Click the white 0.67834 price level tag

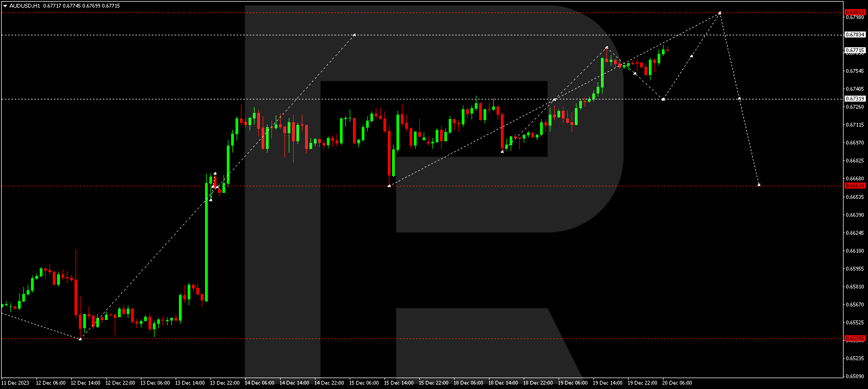pyautogui.click(x=854, y=34)
